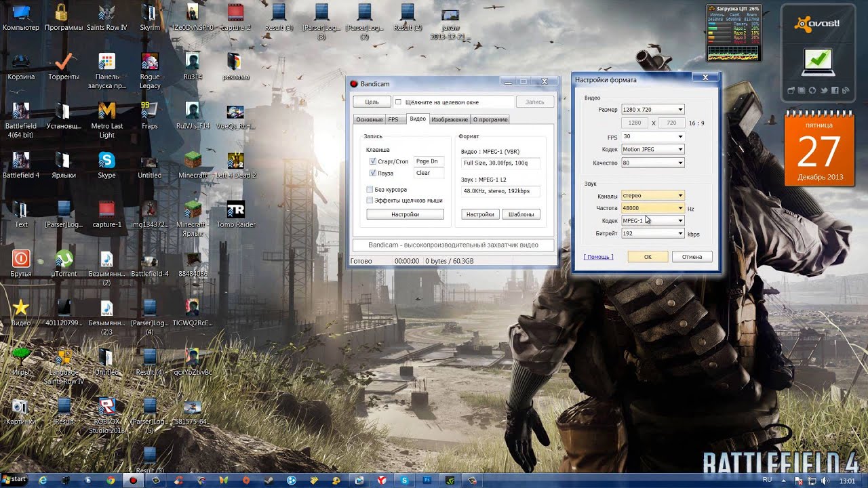868x488 pixels.
Task: Launch Saints Row IV desktop shortcut
Action: coord(106,18)
